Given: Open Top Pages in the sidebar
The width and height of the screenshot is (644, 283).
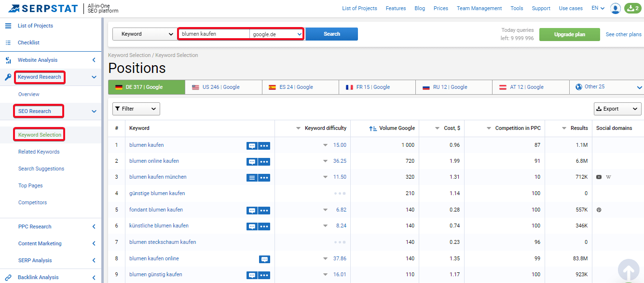Looking at the screenshot, I should (x=30, y=185).
